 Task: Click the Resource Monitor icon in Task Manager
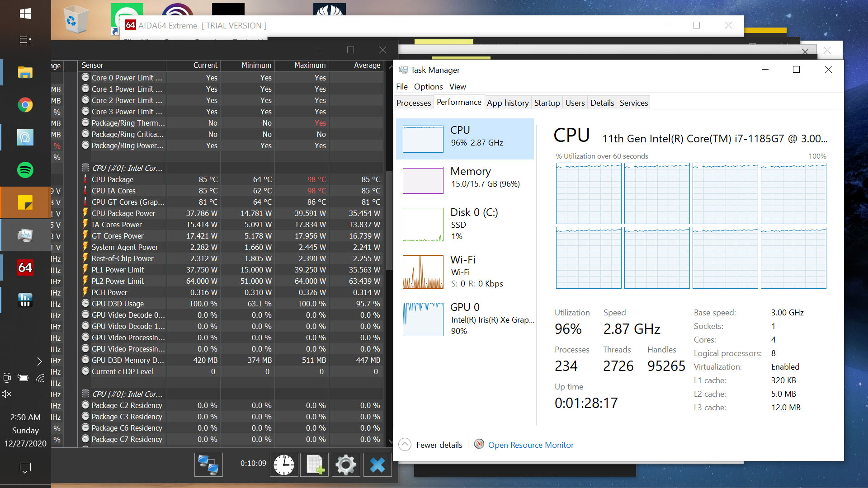pos(479,444)
